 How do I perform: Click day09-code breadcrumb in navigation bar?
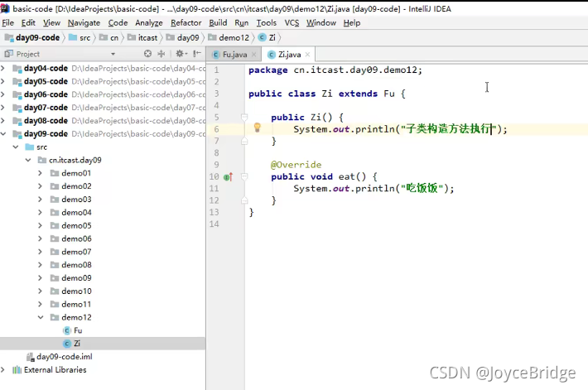(32, 38)
